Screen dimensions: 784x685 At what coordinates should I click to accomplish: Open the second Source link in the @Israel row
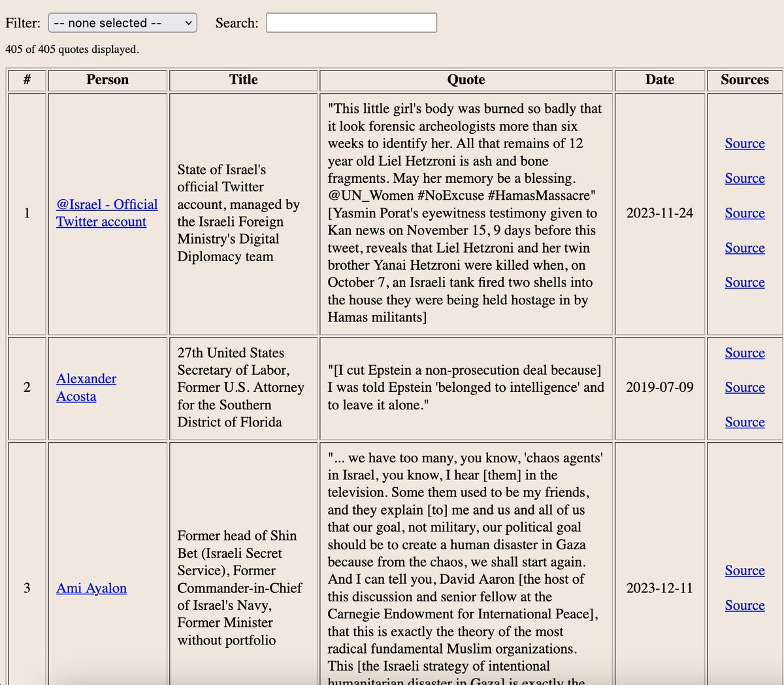[745, 178]
